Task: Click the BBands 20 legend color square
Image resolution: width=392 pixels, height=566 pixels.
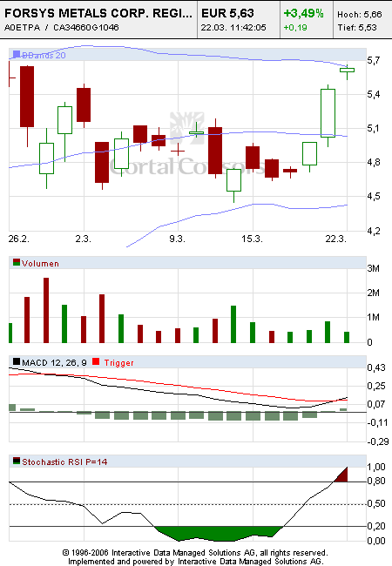Action: coord(17,55)
